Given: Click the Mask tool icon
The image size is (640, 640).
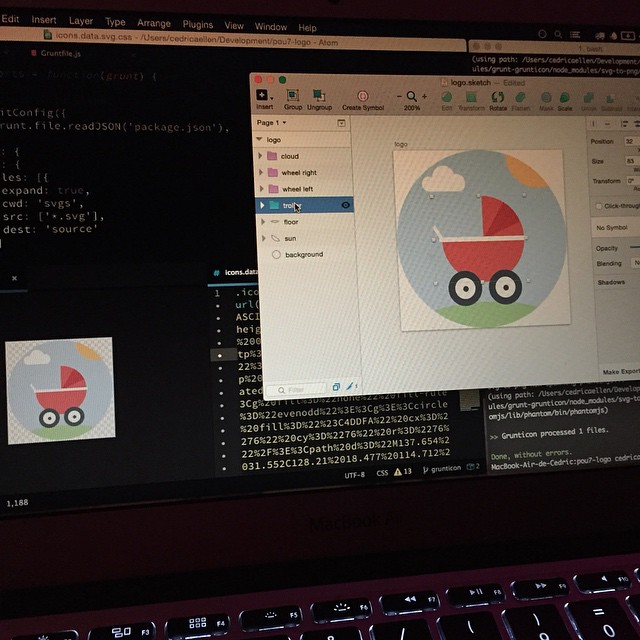Looking at the screenshot, I should click(547, 96).
